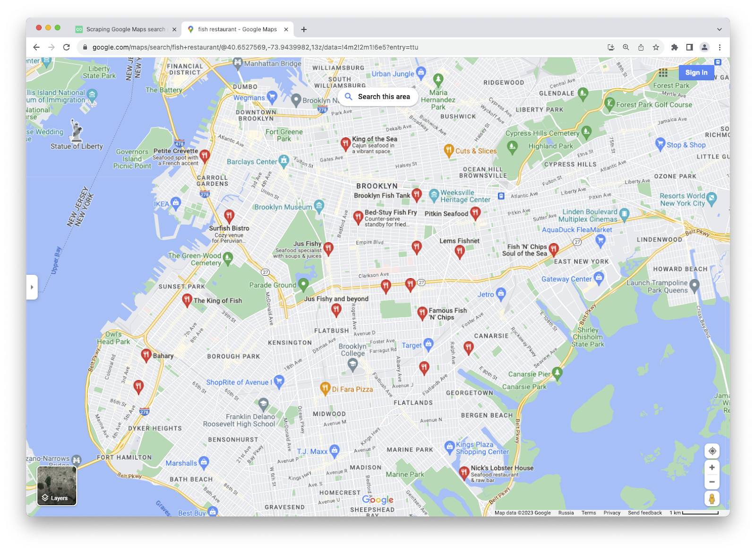The image size is (756, 551).
Task: Select the Jus Fishy and beyond pin
Action: (x=336, y=310)
